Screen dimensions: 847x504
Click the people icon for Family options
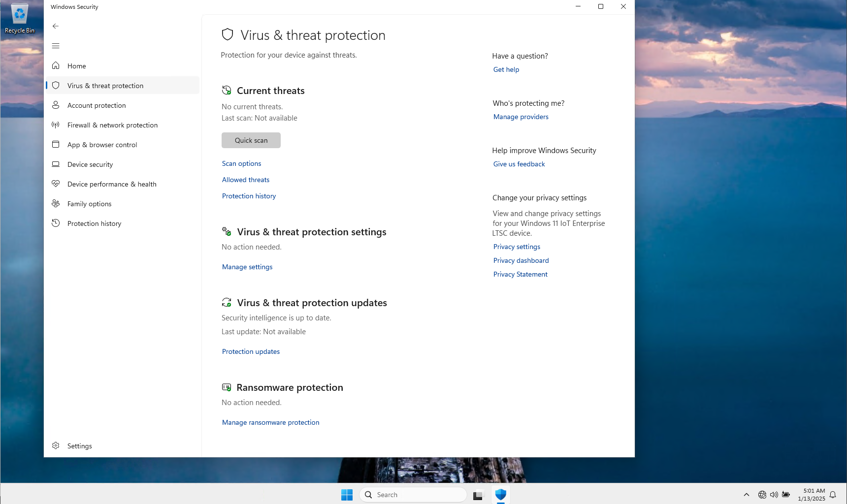pos(56,203)
